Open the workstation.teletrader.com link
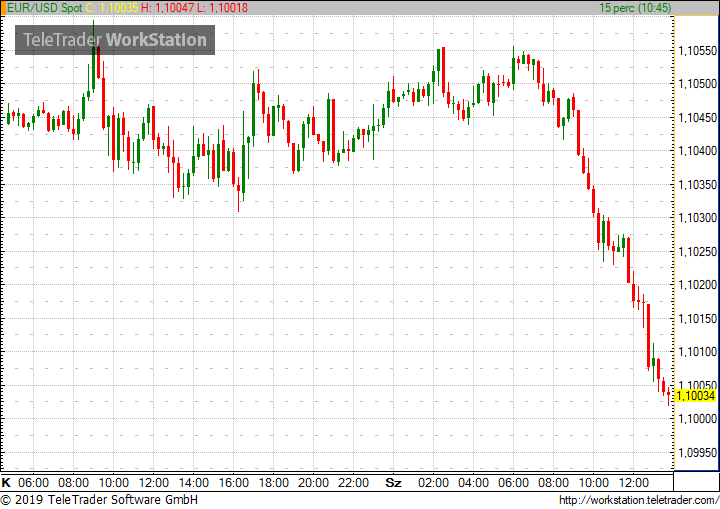The width and height of the screenshot is (720, 509). click(x=639, y=500)
